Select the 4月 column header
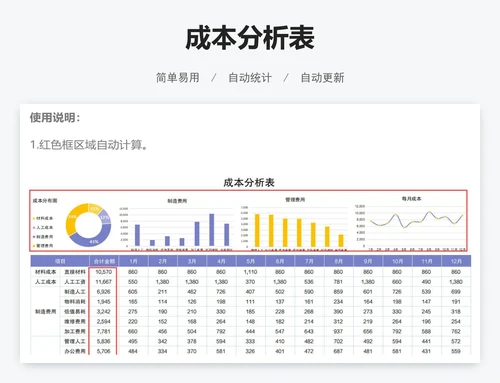The width and height of the screenshot is (500, 383). tap(221, 261)
